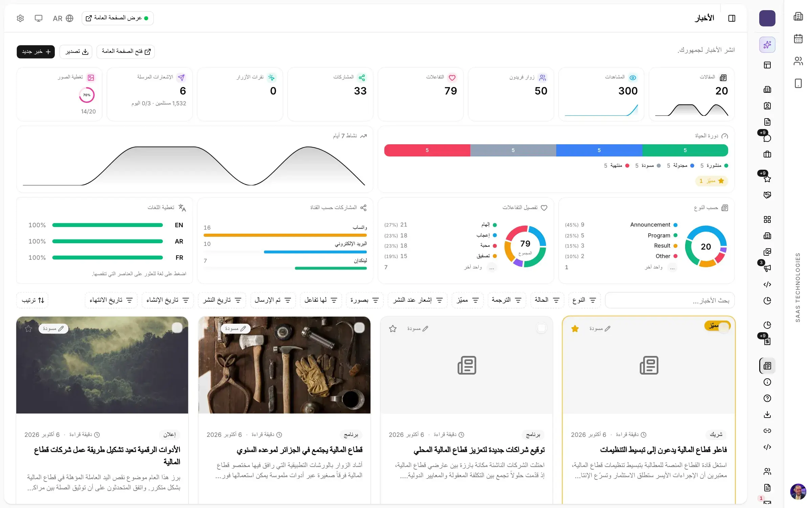Click in the بحث الأخبار search field

pos(670,300)
